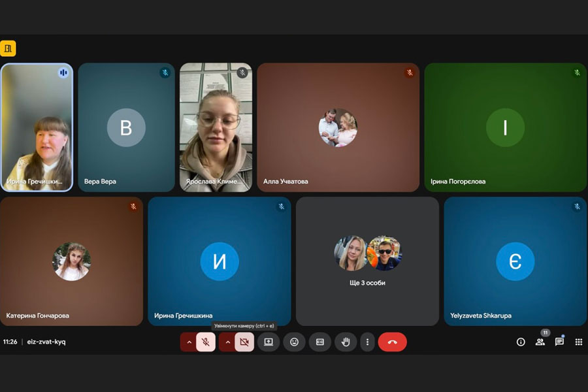Toggle closed captions
This screenshot has height=392, width=588.
(320, 342)
